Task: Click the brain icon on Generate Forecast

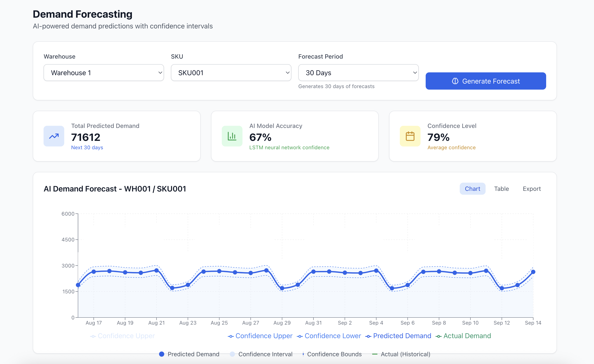Action: click(x=455, y=81)
